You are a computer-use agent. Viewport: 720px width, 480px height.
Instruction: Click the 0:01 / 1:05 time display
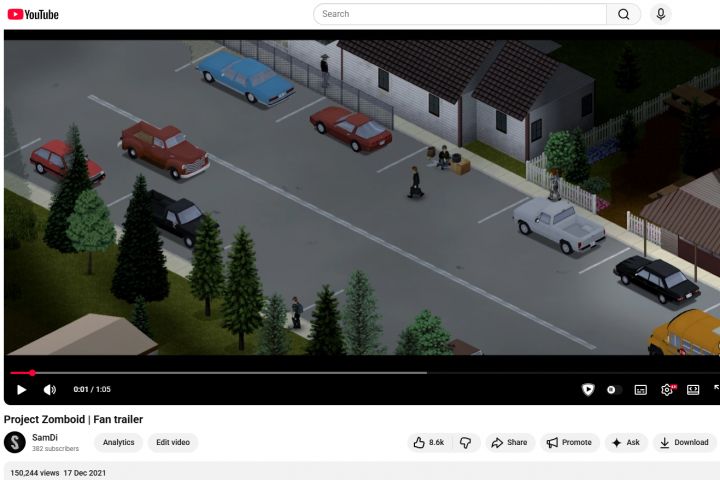92,390
